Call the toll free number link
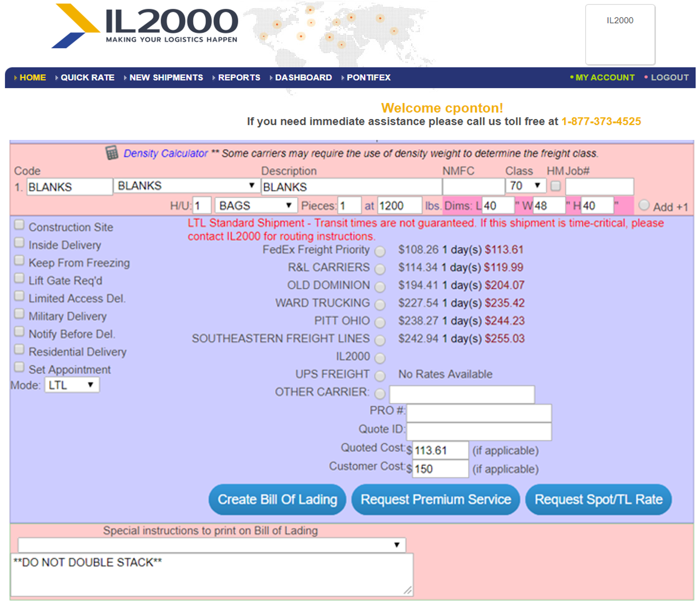The image size is (700, 613). pyautogui.click(x=601, y=121)
